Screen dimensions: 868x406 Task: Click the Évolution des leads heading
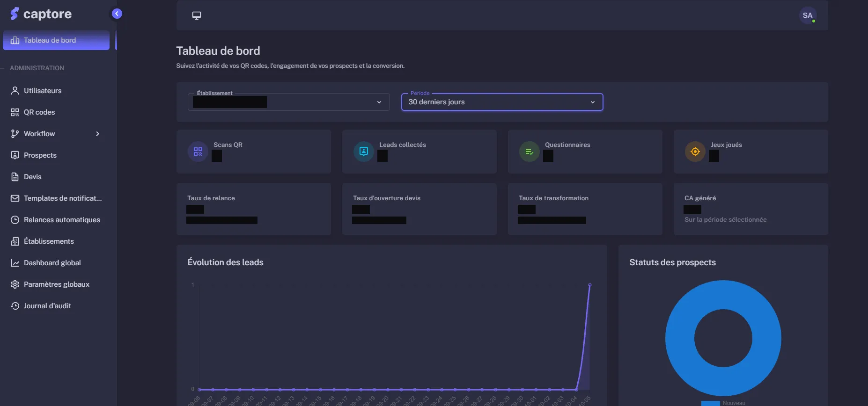[225, 262]
